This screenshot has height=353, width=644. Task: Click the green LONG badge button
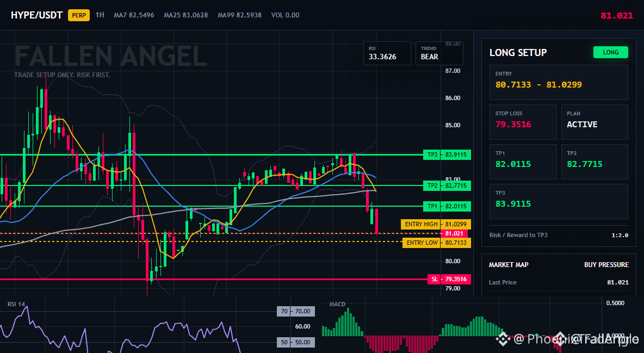tap(610, 52)
